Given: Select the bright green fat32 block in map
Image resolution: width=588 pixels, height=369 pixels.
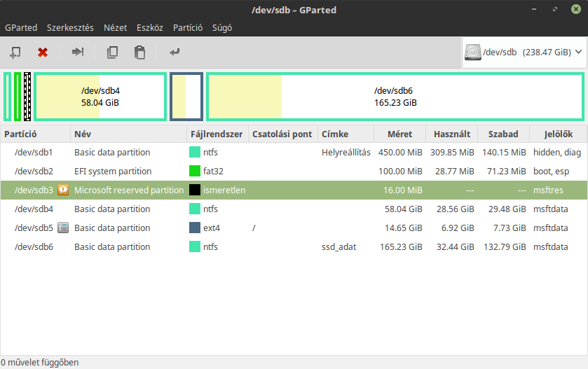Looking at the screenshot, I should (18, 97).
